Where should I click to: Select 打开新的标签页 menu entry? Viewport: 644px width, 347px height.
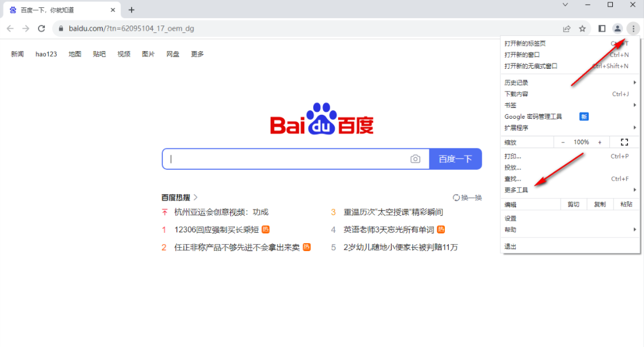[570, 43]
